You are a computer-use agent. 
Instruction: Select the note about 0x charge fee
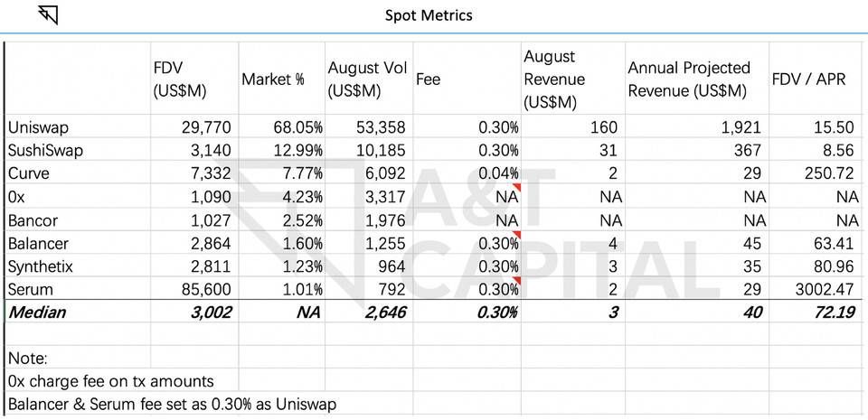click(x=110, y=381)
